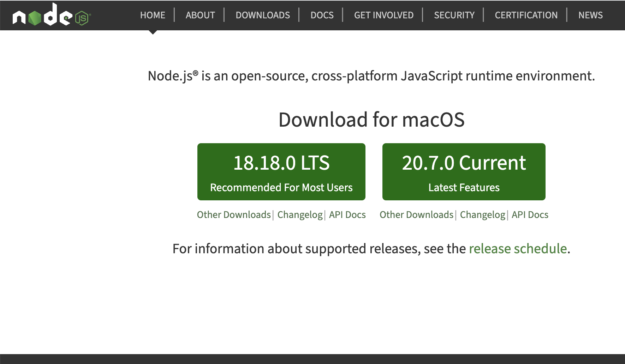View the Changelog for the LTS release
The image size is (625, 364).
[x=300, y=215]
